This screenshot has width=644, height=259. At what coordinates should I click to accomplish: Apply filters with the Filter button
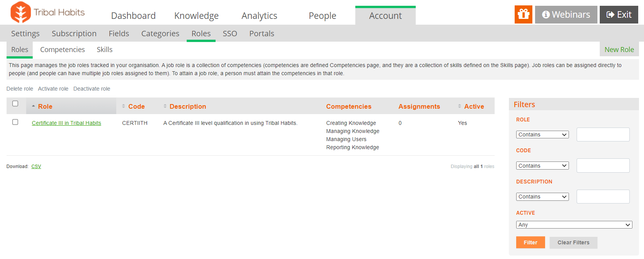(x=530, y=242)
